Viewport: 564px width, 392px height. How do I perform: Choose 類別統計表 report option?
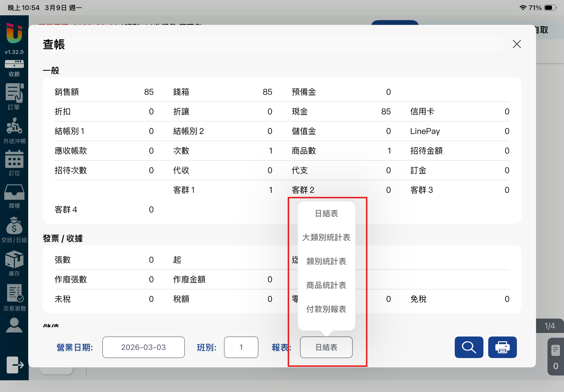pos(326,261)
